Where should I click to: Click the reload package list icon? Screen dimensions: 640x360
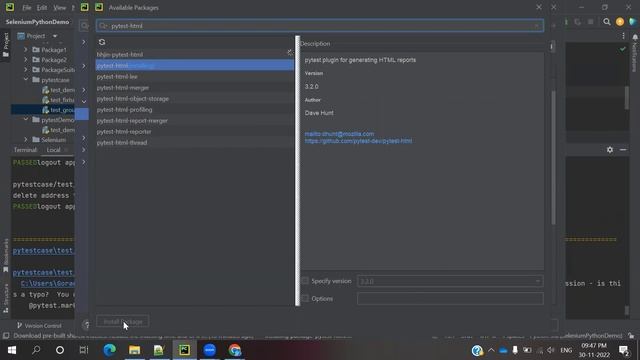pyautogui.click(x=102, y=42)
